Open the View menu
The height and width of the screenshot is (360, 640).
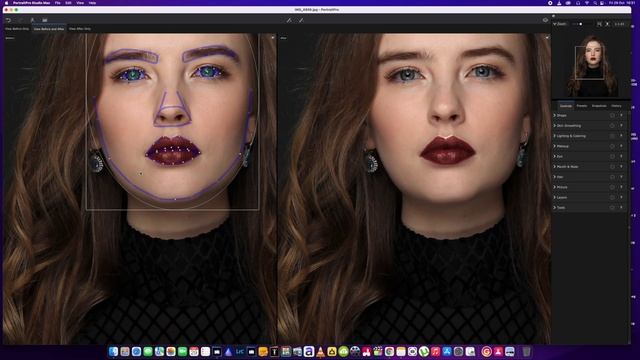click(x=80, y=3)
